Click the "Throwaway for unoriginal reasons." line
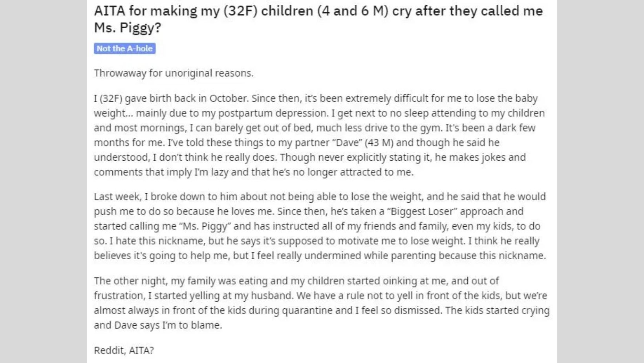The image size is (644, 363). pyautogui.click(x=174, y=73)
